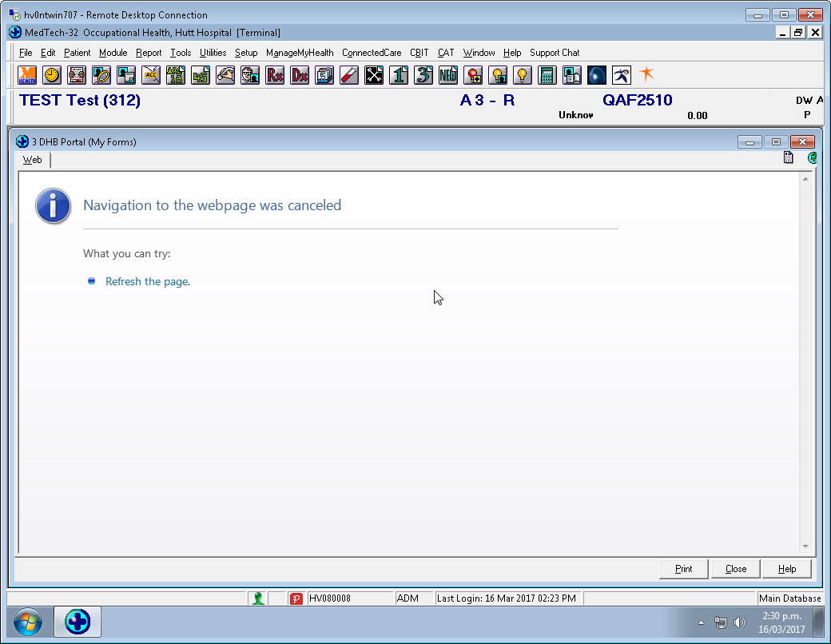Click the X-ray crossed bones icon
Screen dimensions: 831x644
tap(374, 75)
